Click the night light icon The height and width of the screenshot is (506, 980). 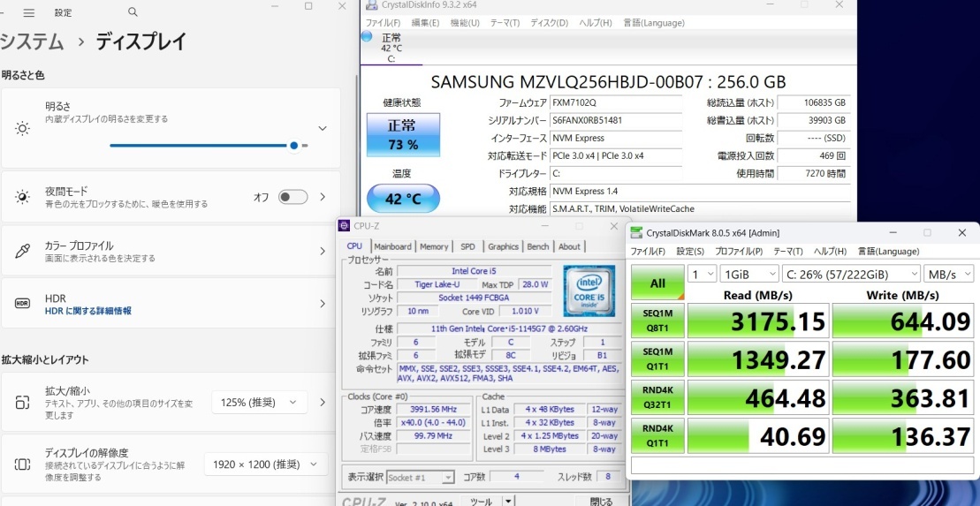click(22, 197)
